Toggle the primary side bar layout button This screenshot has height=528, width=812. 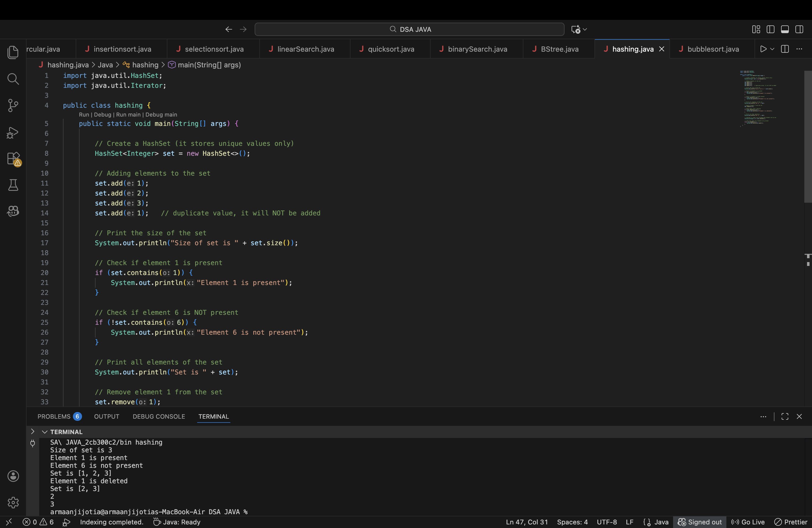770,29
